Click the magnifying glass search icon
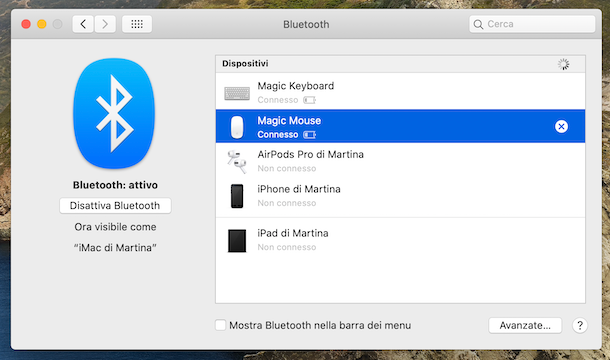This screenshot has height=360, width=610. pos(478,25)
